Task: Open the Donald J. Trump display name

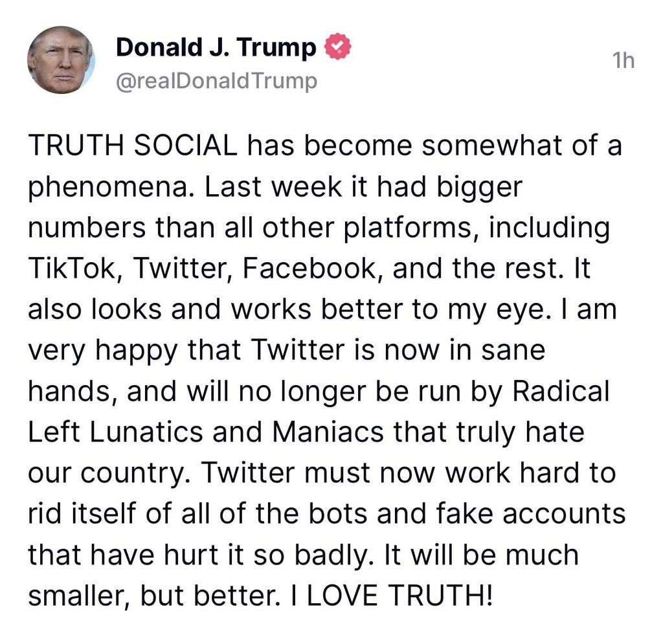Action: [x=216, y=48]
